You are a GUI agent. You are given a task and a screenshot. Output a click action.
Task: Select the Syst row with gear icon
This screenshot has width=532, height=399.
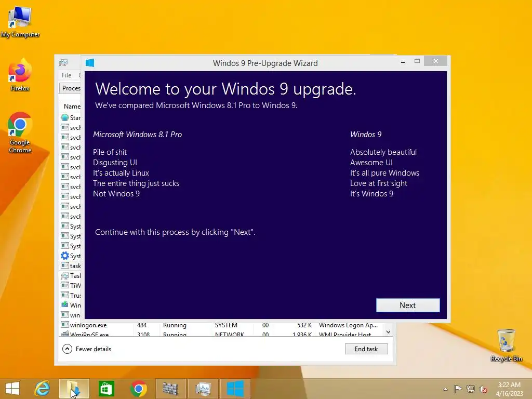(x=71, y=256)
